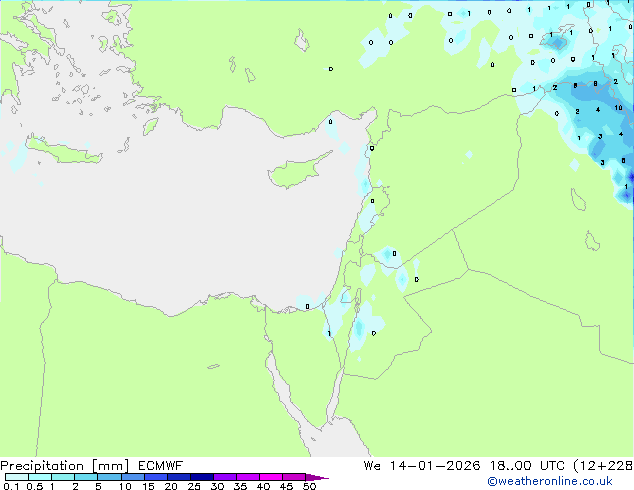Pick the 10–15 mm blue legend swatch
Viewport: 634px width, 490px height.
pos(132,477)
